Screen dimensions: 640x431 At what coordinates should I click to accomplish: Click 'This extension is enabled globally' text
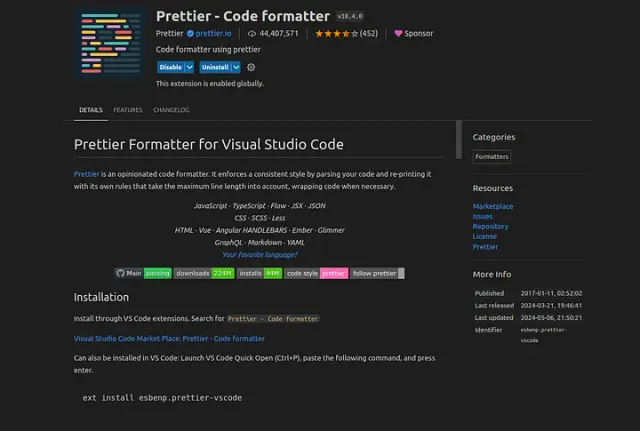(x=210, y=84)
